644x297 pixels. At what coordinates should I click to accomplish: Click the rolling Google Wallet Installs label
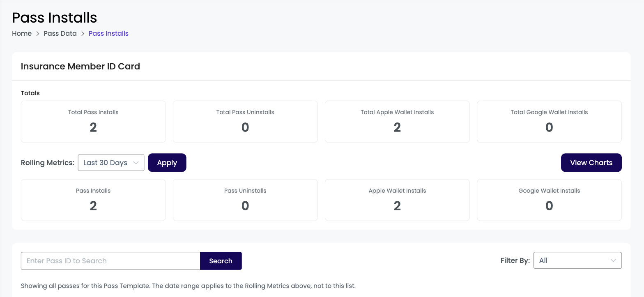(x=549, y=191)
